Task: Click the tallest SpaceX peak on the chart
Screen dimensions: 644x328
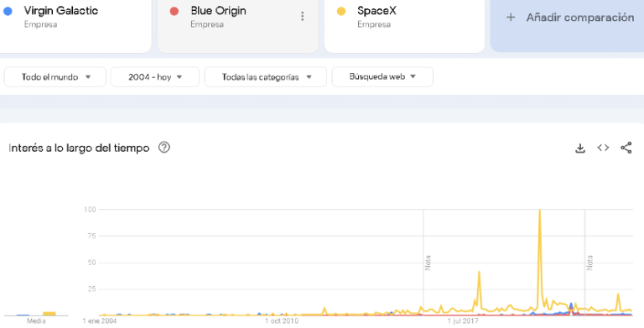Action: [x=539, y=211]
